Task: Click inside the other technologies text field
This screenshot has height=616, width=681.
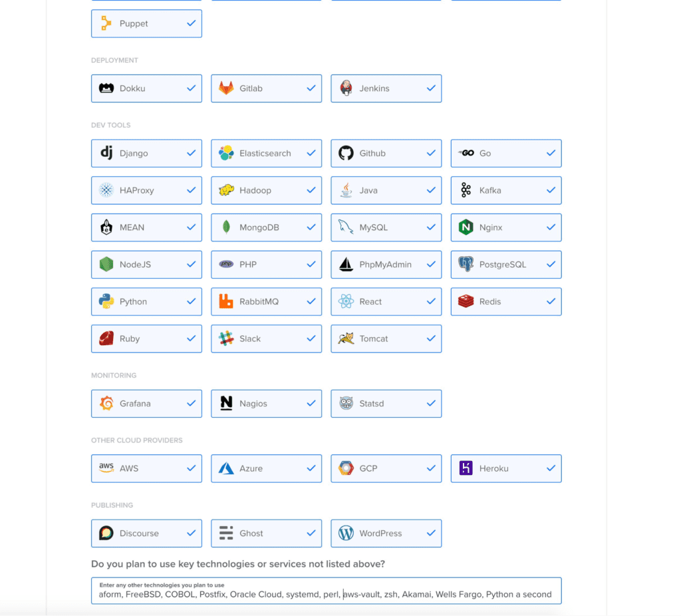Action: [326, 590]
